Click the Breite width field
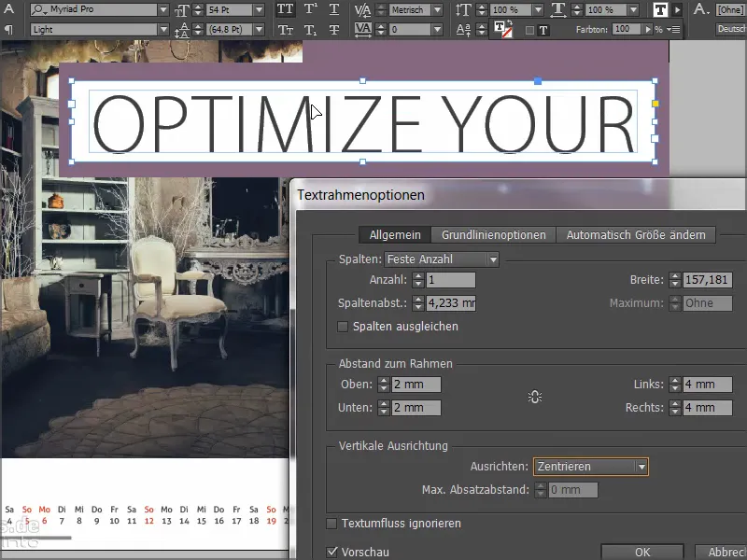The width and height of the screenshot is (747, 560). click(x=708, y=280)
